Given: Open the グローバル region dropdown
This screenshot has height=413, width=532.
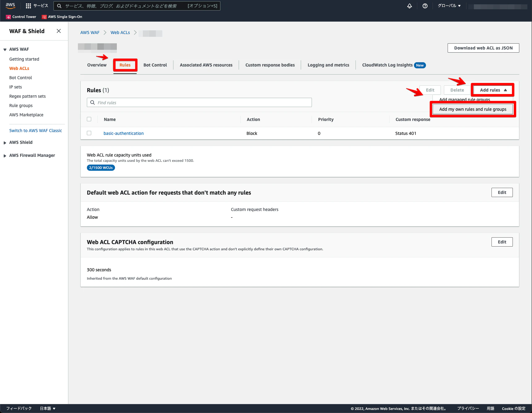Looking at the screenshot, I should [x=449, y=6].
